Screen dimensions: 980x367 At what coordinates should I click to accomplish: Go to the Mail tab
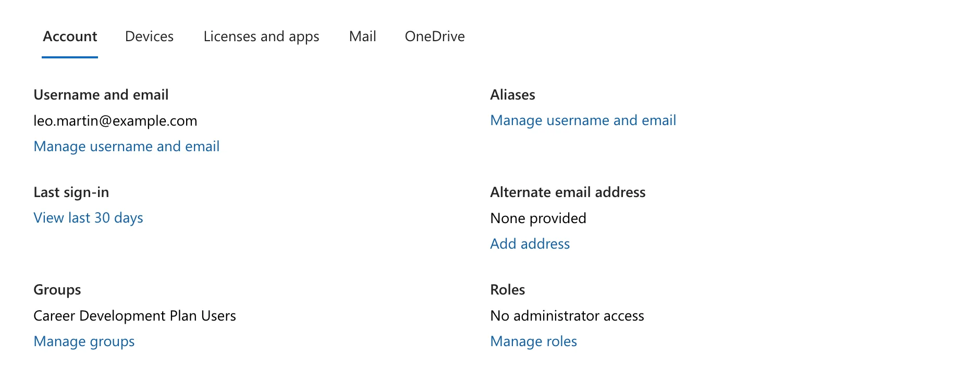point(362,36)
